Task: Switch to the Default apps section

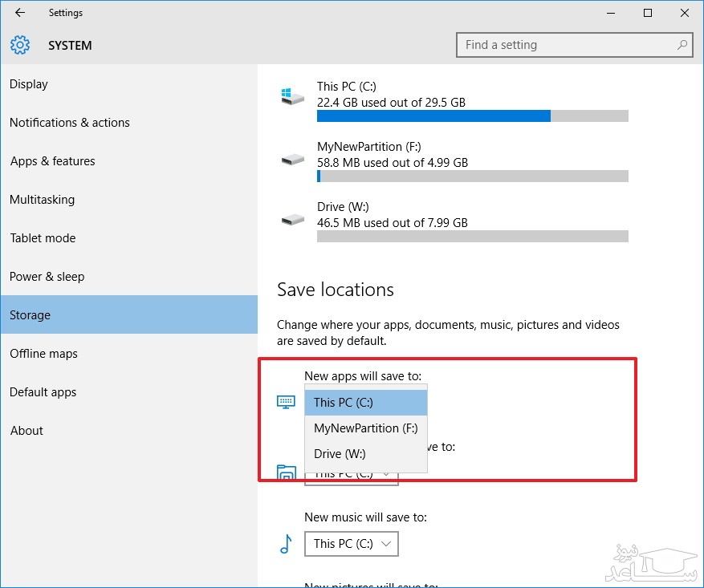Action: 43,392
